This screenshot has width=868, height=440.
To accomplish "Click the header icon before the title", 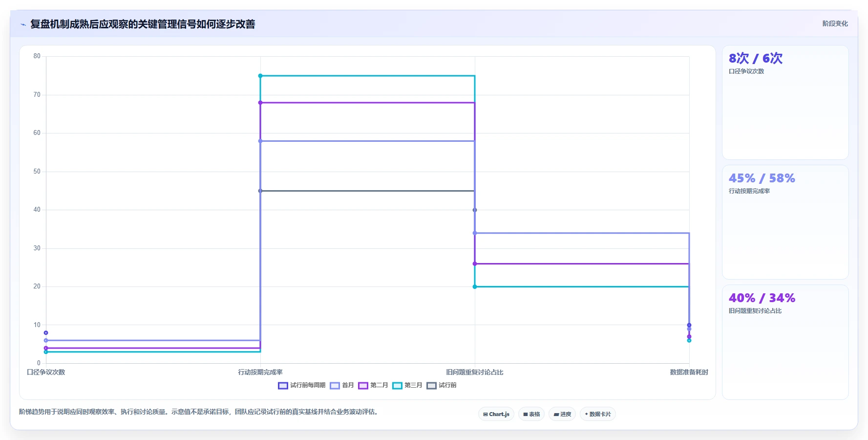I will pyautogui.click(x=23, y=24).
